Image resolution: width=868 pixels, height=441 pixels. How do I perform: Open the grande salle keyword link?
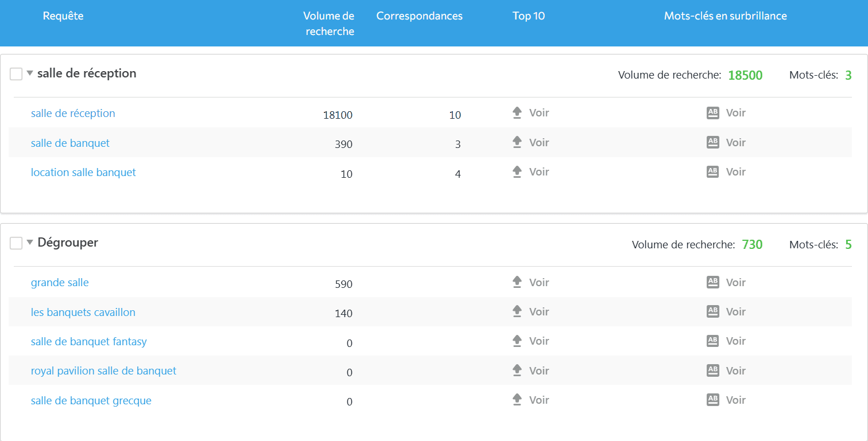coord(60,282)
